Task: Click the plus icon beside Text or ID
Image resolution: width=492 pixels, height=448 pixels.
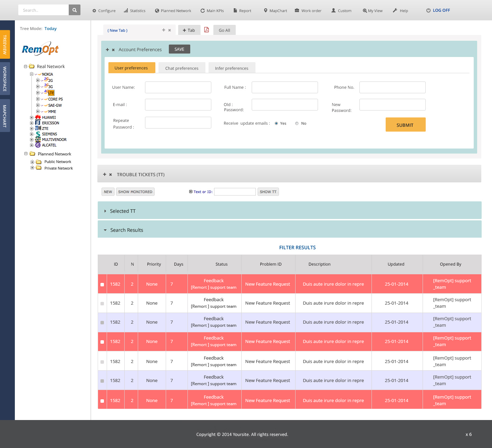Action: 191,192
